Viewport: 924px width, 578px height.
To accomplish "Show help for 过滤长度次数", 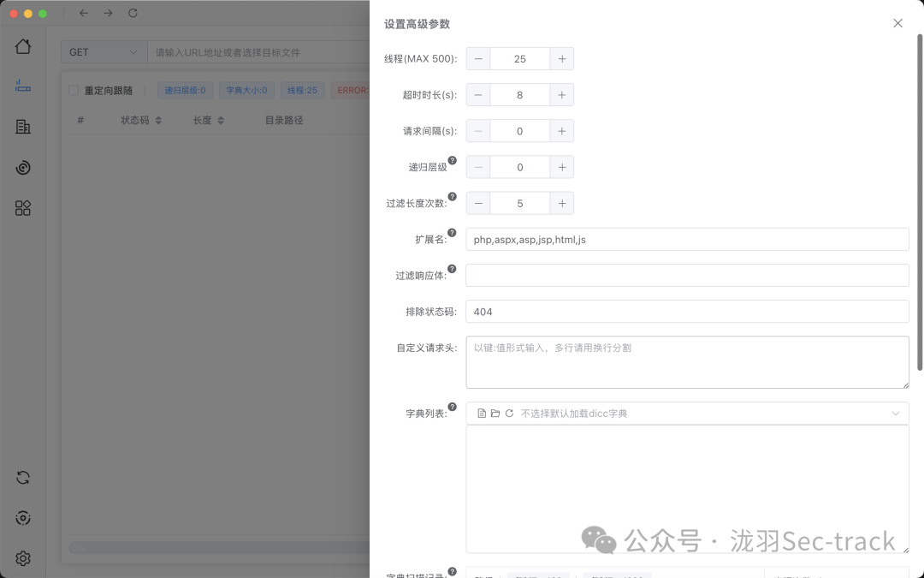I will pyautogui.click(x=452, y=196).
